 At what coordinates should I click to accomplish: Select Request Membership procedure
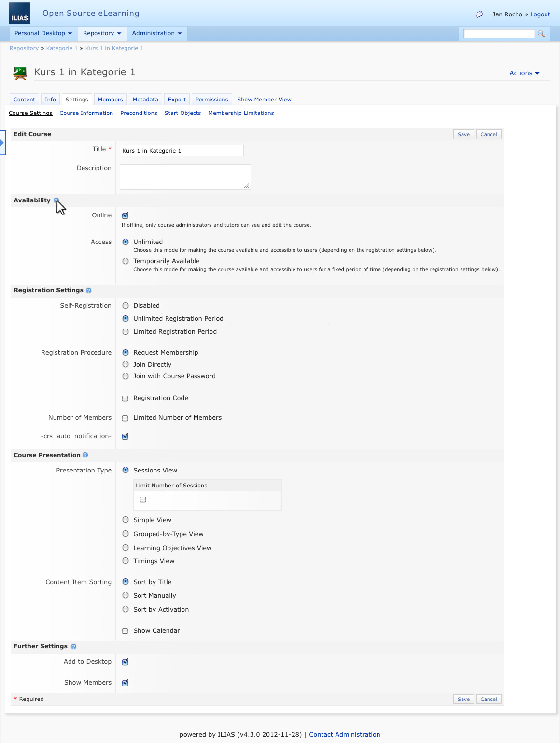[x=126, y=352]
